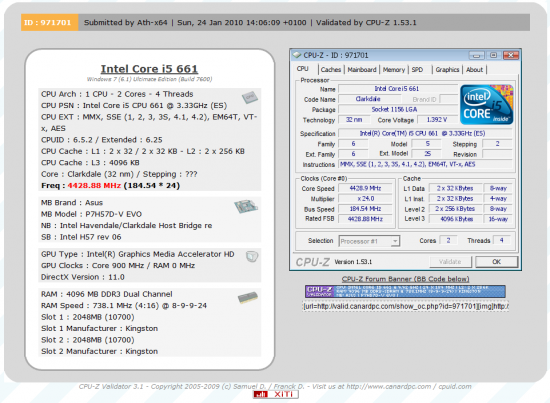Click the Package Socket 1156 LGA field
Image resolution: width=550 pixels, height=403 pixels.
click(x=397, y=109)
